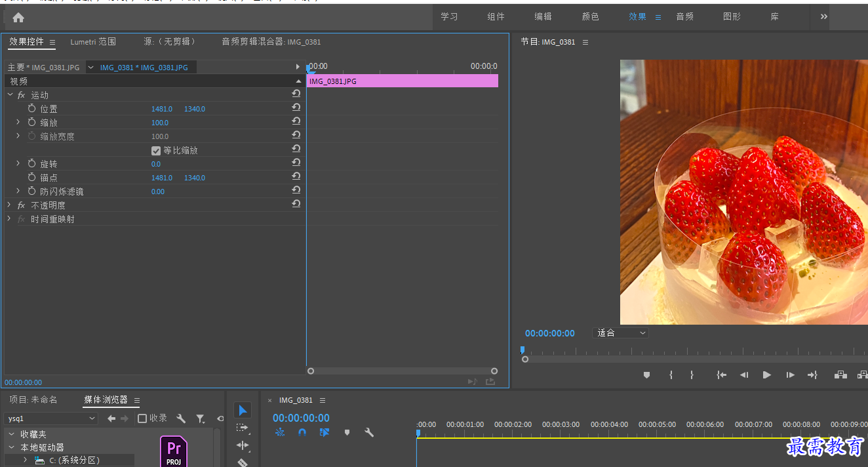Select the Selection arrow tool
Image resolution: width=868 pixels, height=467 pixels.
click(x=243, y=411)
